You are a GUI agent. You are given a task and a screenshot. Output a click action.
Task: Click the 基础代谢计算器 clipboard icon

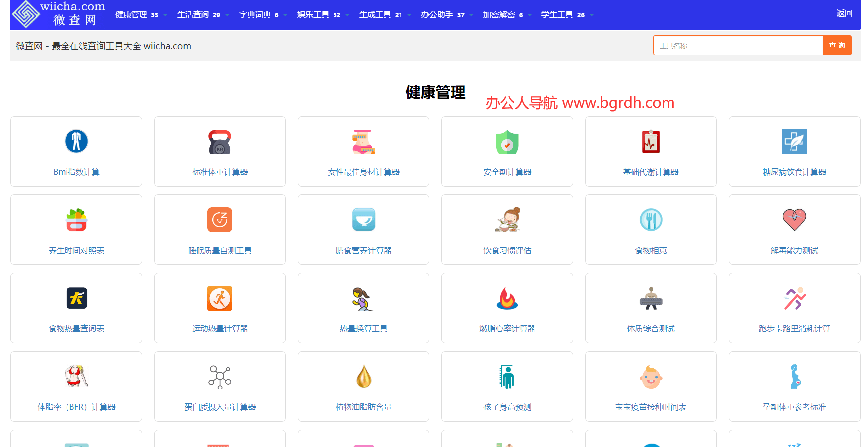pos(651,142)
